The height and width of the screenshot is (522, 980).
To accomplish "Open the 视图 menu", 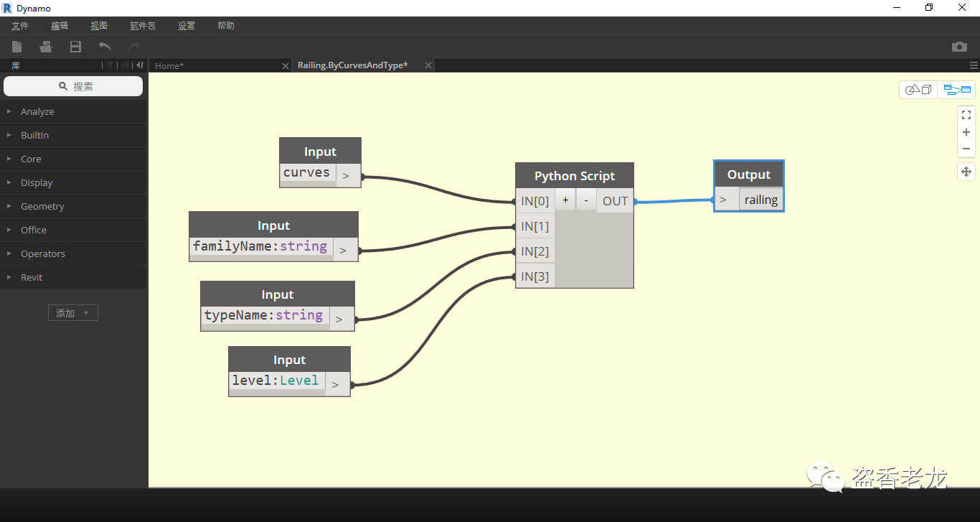I will point(99,26).
